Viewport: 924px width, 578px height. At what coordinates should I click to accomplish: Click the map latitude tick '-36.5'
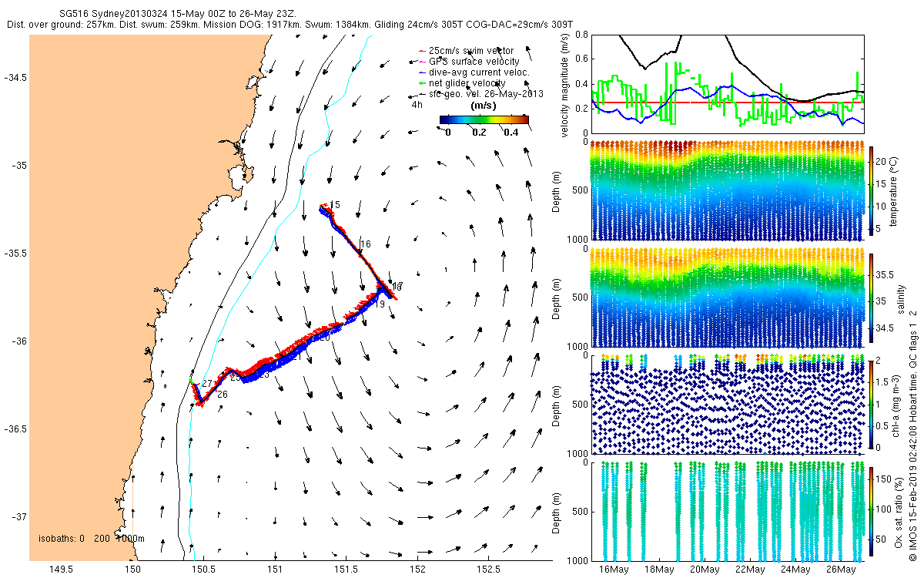(15, 428)
